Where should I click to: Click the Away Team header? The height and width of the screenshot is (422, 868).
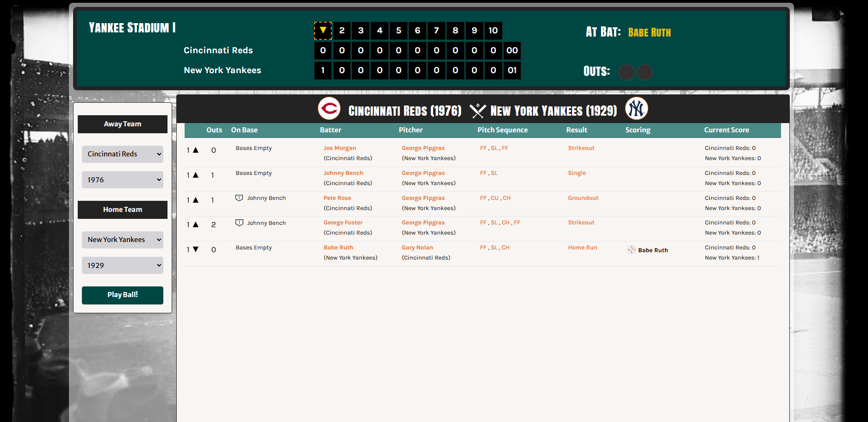pyautogui.click(x=123, y=124)
